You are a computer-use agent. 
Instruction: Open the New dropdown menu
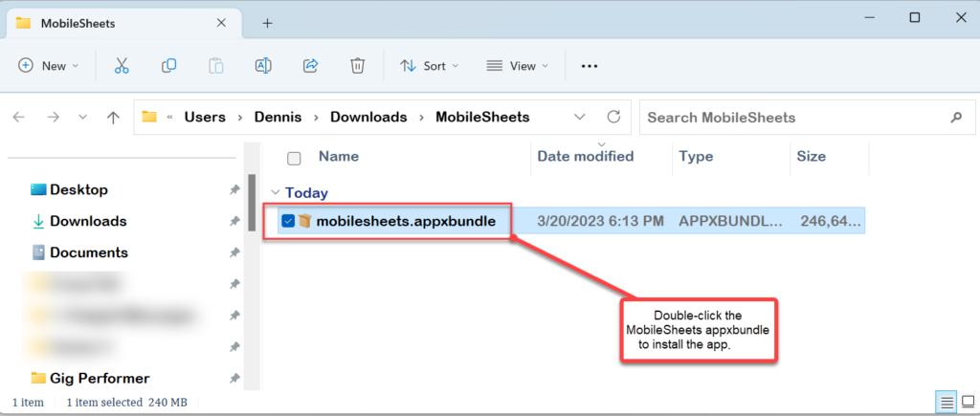coord(49,66)
